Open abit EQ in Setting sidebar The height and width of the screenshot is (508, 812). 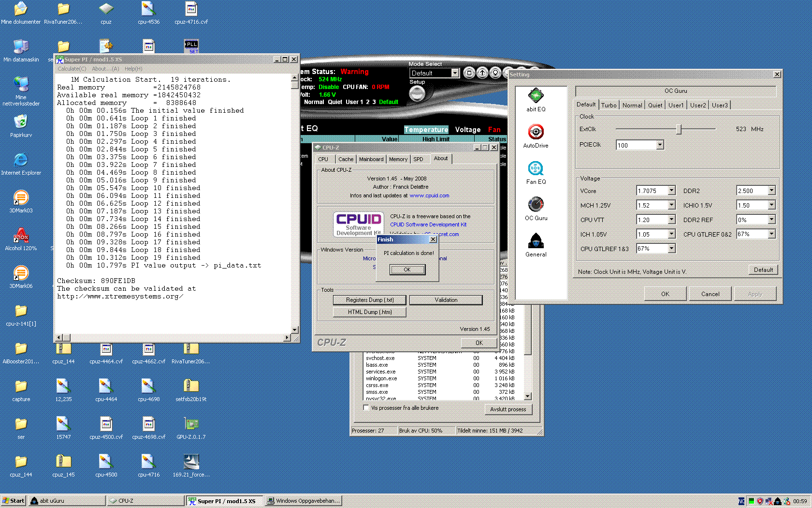tap(536, 100)
